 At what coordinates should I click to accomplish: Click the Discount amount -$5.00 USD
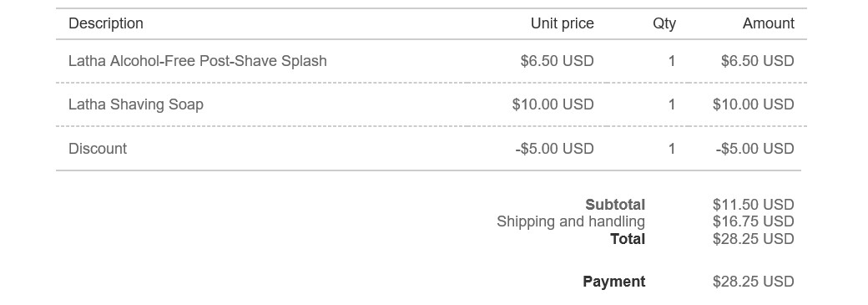point(755,149)
